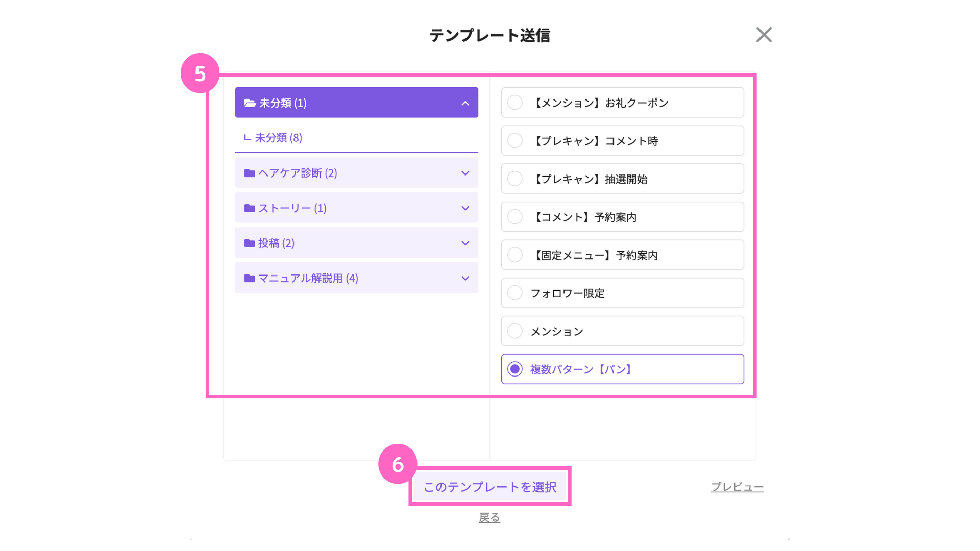Click the folder icon for 投稿
Screen dimensions: 980x551
pyautogui.click(x=250, y=243)
